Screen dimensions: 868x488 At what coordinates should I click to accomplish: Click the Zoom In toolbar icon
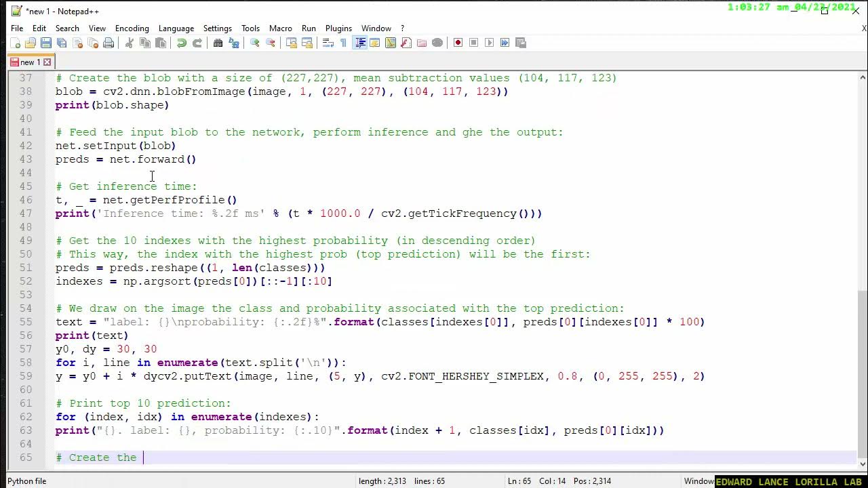255,43
